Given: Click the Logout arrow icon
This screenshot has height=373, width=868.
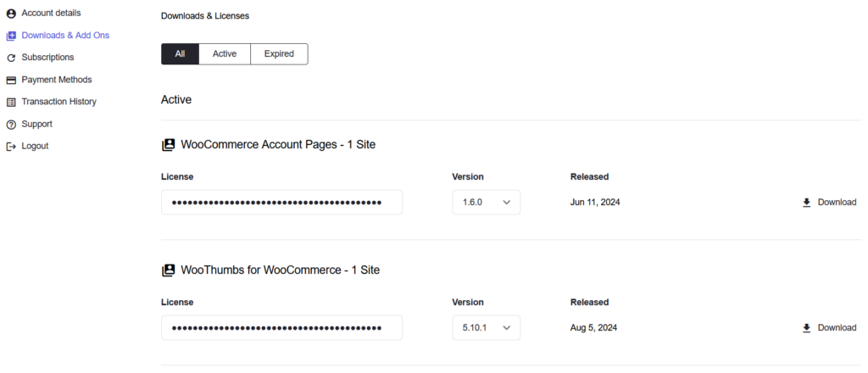Looking at the screenshot, I should tap(11, 147).
